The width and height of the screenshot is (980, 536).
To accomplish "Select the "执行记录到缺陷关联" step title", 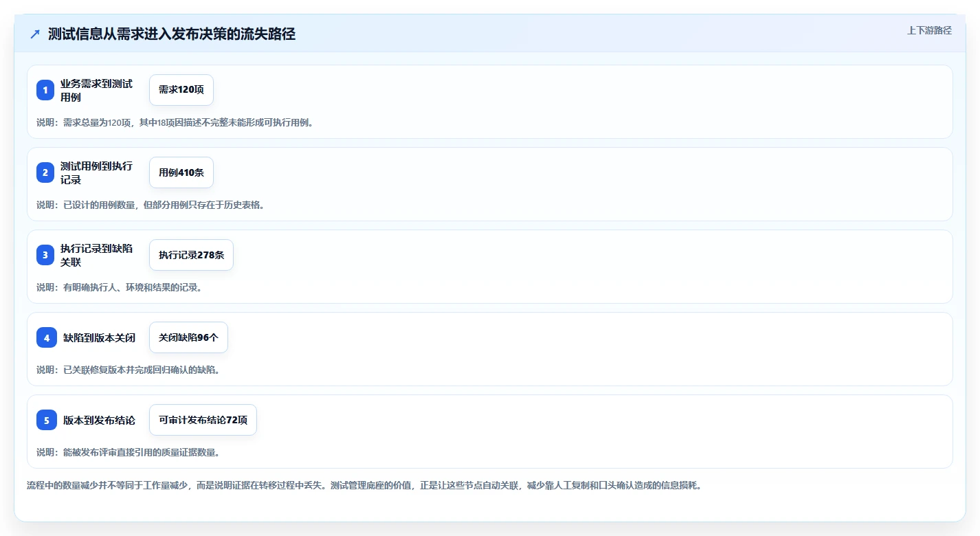I will 96,255.
